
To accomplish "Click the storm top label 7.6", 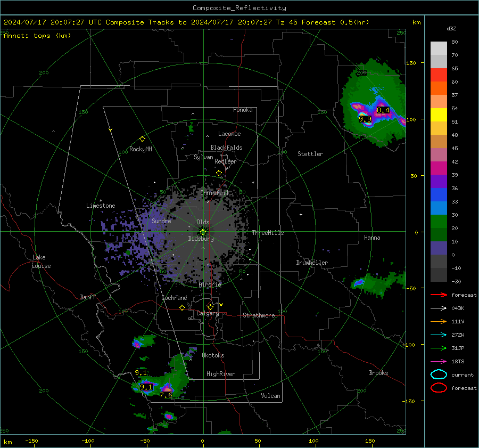I will point(166,395).
